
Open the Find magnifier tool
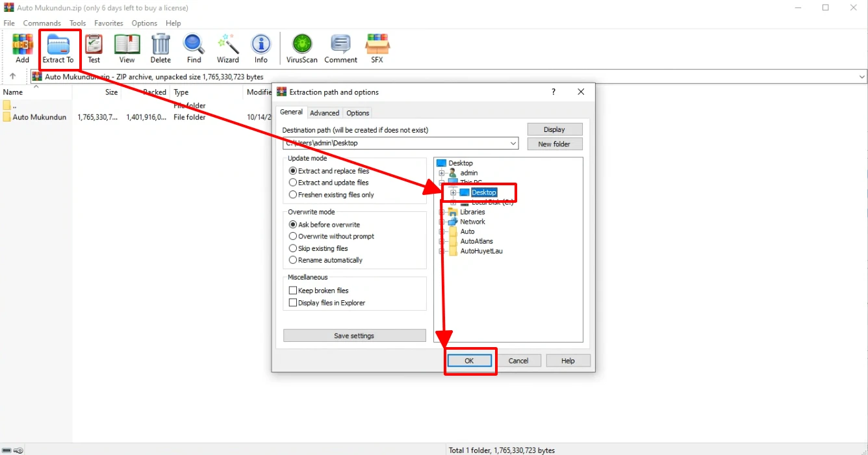pyautogui.click(x=194, y=49)
